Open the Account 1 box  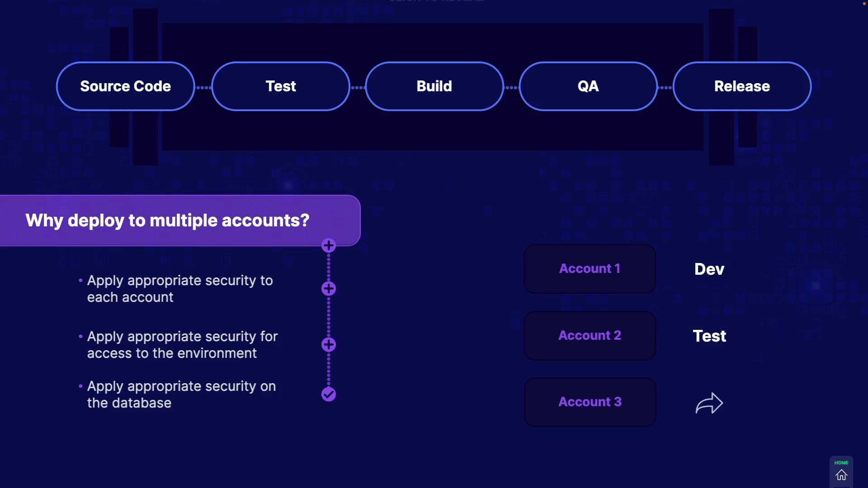click(x=590, y=269)
